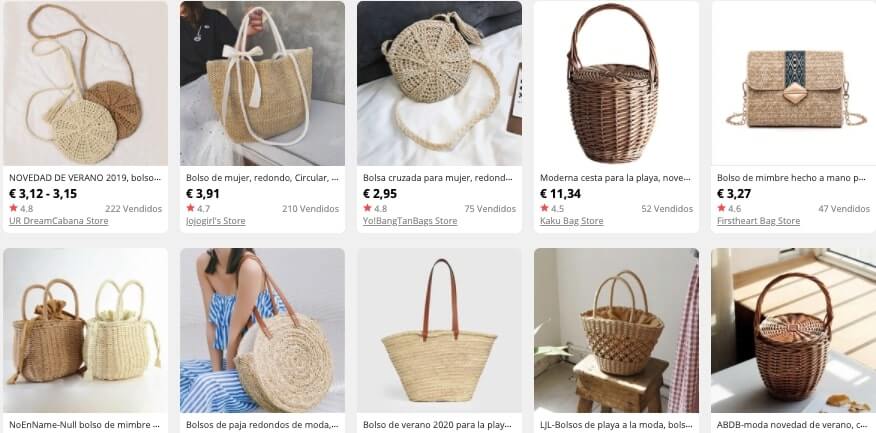Open Firstheart Bag Store link
876x433 pixels.
point(758,221)
